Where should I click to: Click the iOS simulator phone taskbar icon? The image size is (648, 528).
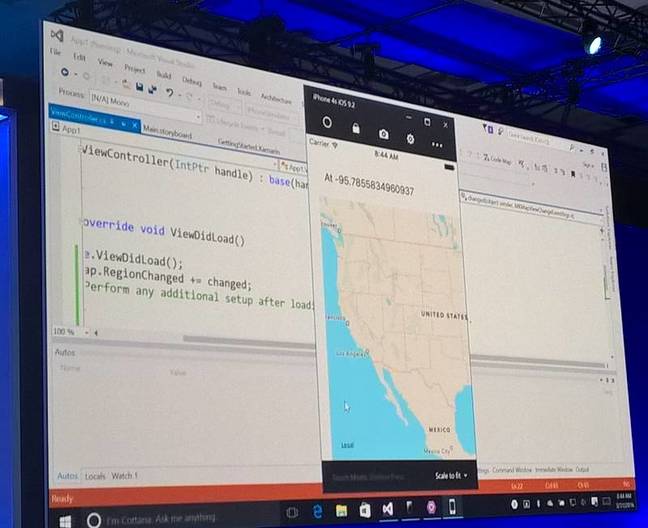pos(453,506)
